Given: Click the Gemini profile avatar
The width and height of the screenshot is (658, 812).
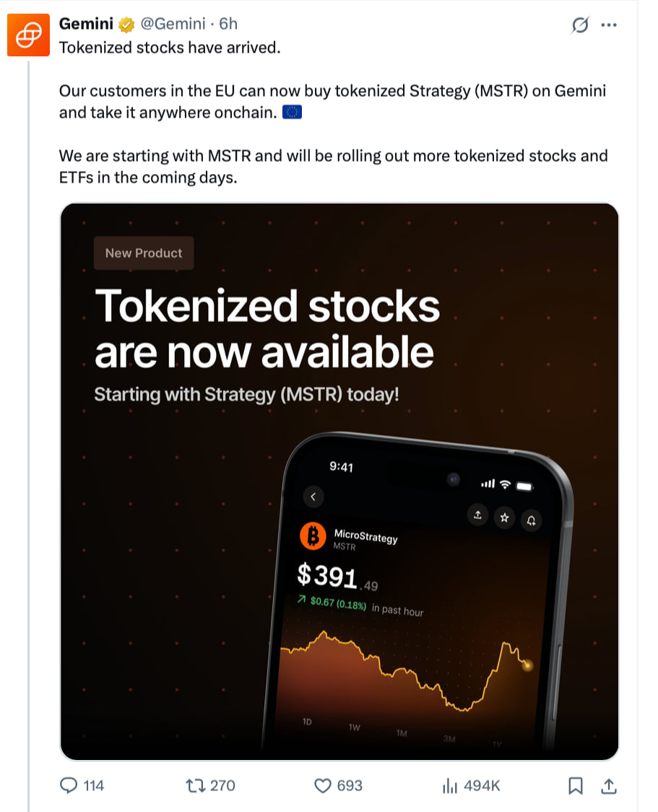Looking at the screenshot, I should [x=29, y=34].
